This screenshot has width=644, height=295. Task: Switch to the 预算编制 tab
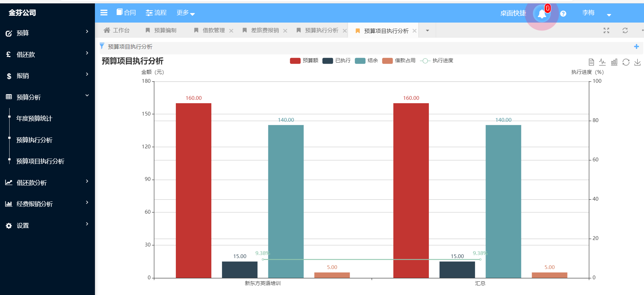pos(161,30)
